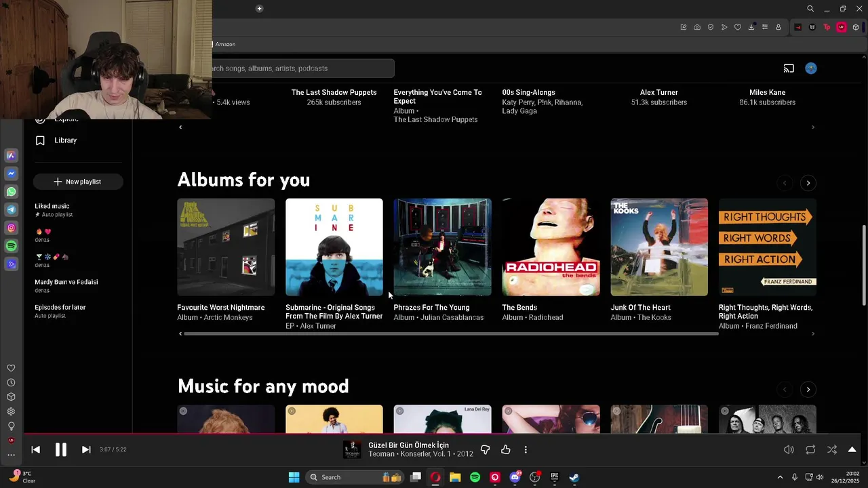Open the account avatar menu

click(x=811, y=68)
